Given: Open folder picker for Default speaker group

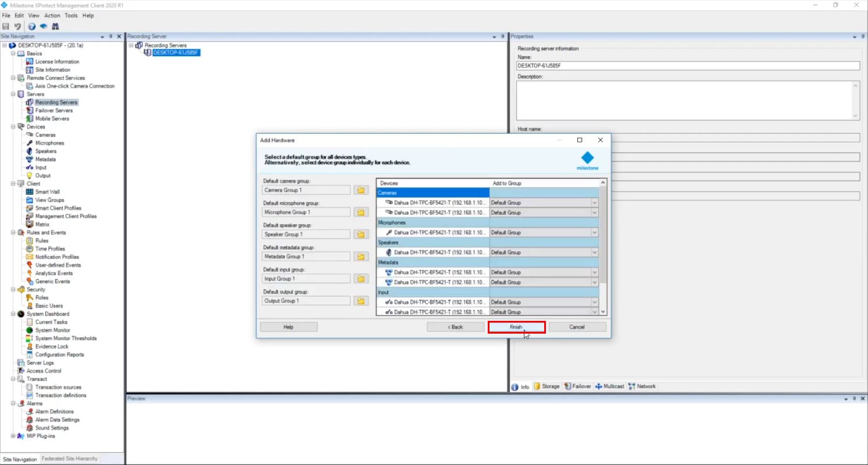Looking at the screenshot, I should (360, 234).
